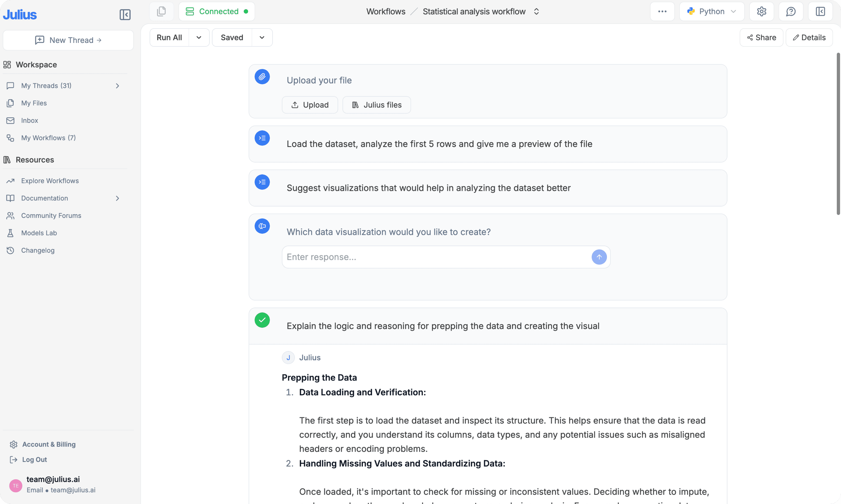Open the feedback chat bubble icon
841x504 pixels.
tap(791, 11)
